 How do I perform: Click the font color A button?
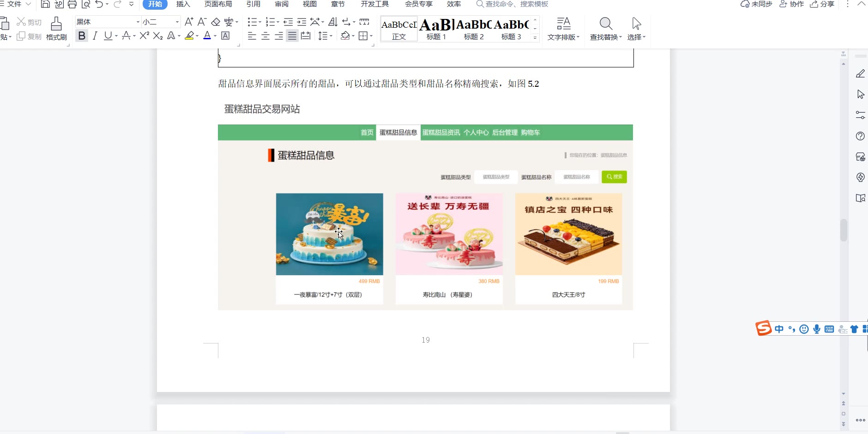click(207, 36)
